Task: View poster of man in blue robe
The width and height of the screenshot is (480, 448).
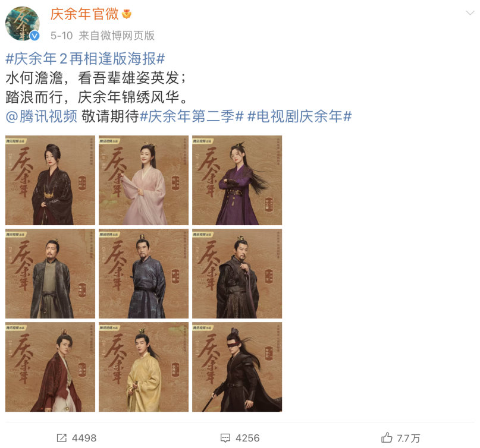Action: pos(143,274)
